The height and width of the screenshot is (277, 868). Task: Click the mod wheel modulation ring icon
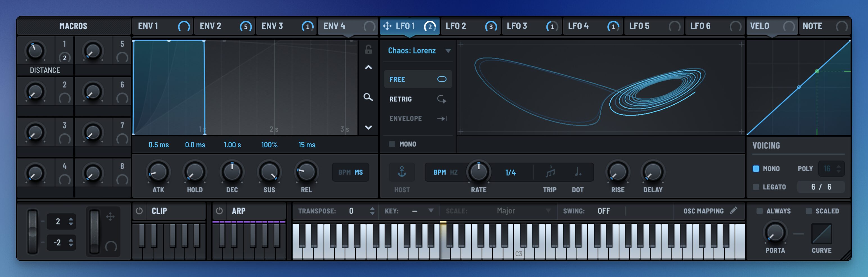[x=111, y=247]
